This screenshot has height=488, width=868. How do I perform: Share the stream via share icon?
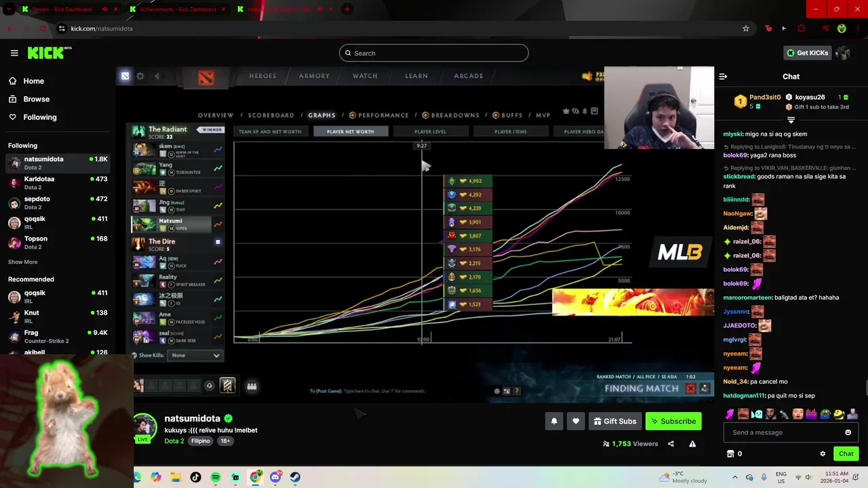click(x=671, y=444)
